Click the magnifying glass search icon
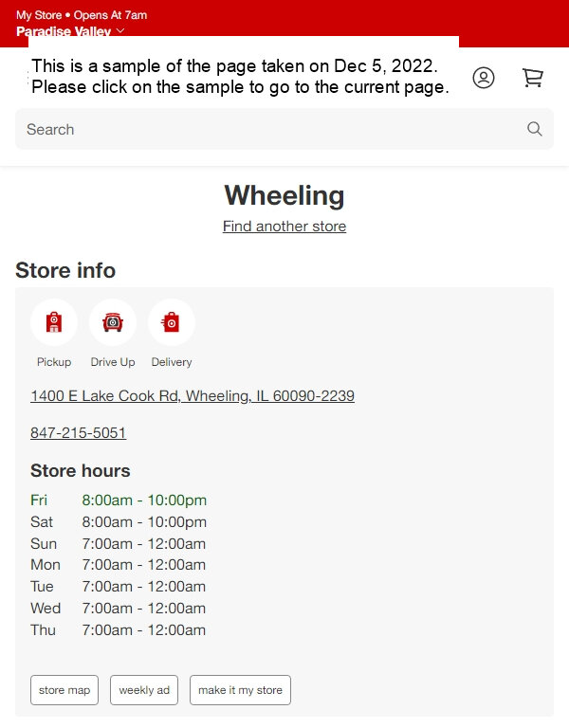Viewport: 569px width, 728px height. 535,129
